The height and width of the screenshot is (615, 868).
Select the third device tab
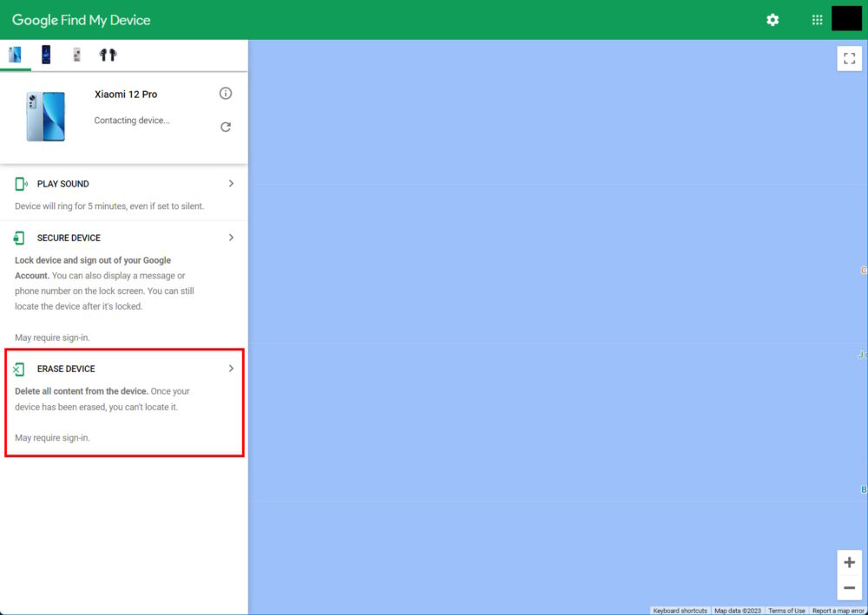(76, 54)
